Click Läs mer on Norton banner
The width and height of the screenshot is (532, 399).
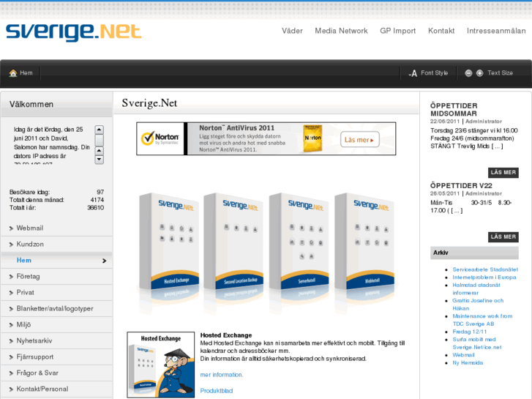pos(359,140)
